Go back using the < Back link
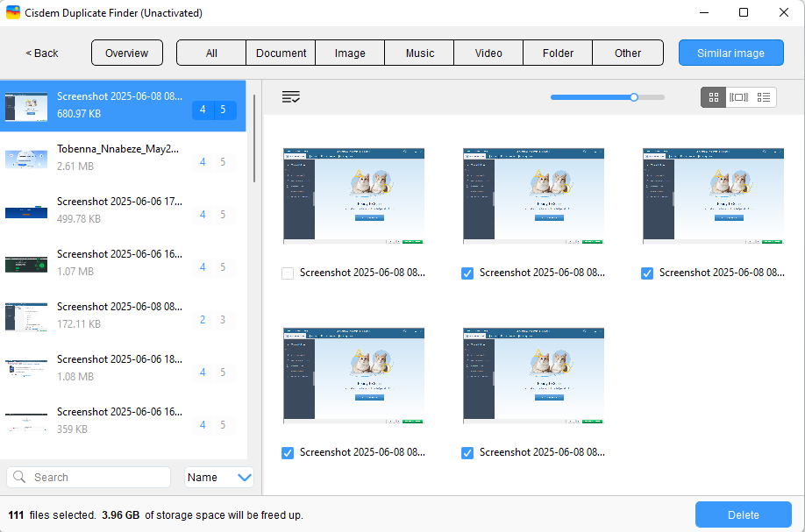 pos(41,53)
